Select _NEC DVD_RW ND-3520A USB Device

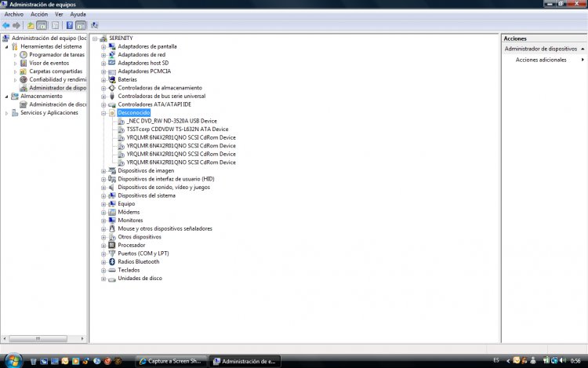point(172,121)
